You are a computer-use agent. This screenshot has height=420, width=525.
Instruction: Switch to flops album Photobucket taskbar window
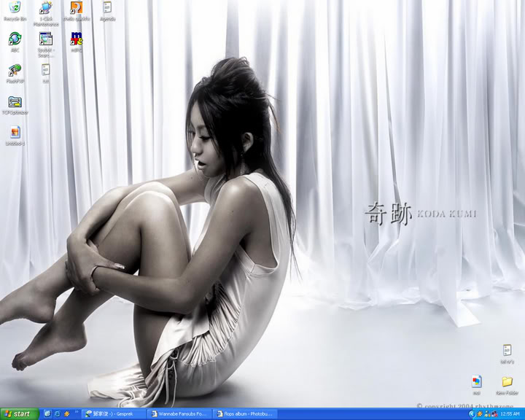click(x=246, y=414)
